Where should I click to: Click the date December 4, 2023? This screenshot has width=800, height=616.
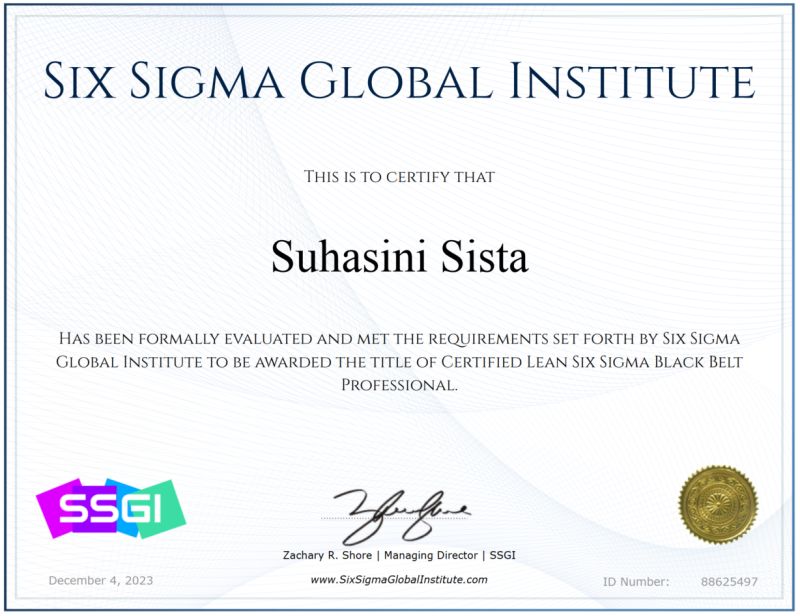pos(101,581)
